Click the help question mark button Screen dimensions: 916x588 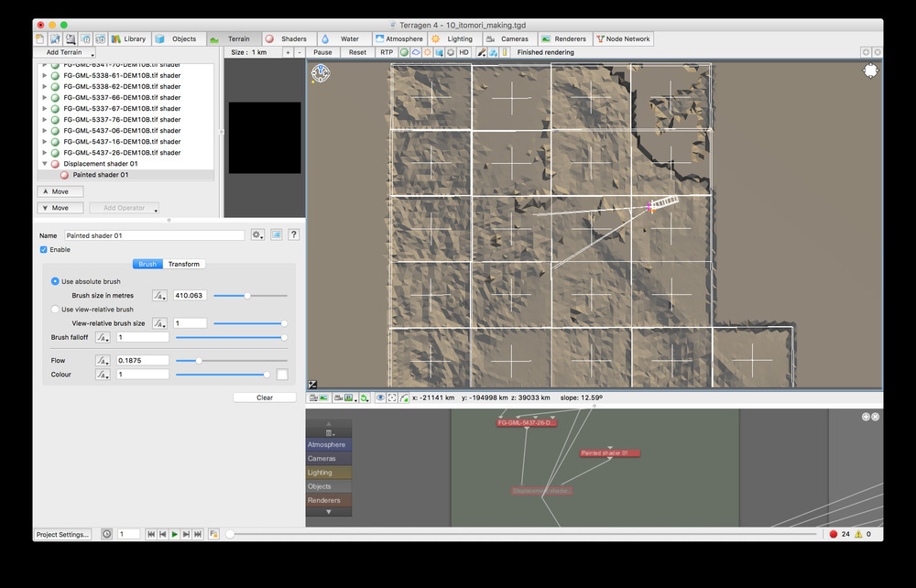point(294,234)
